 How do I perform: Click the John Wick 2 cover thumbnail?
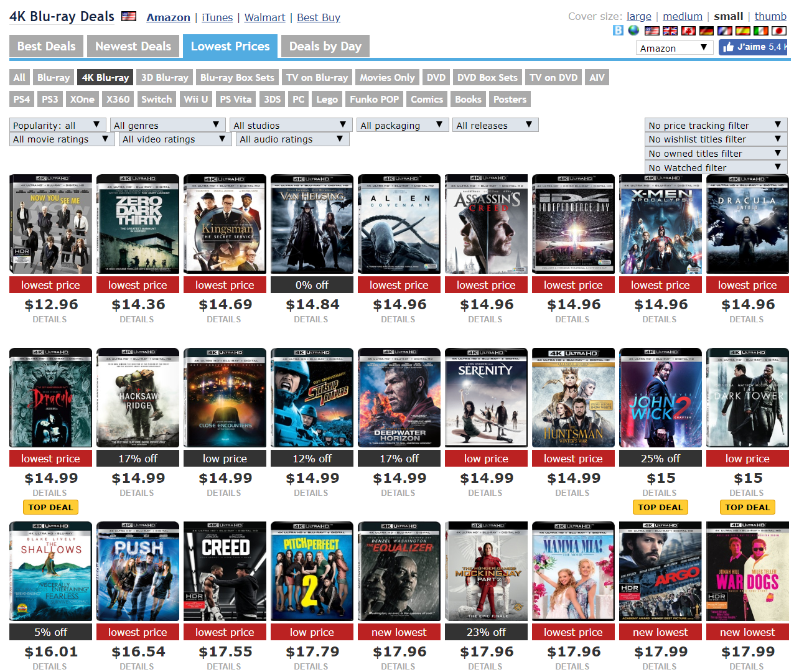[x=661, y=398]
